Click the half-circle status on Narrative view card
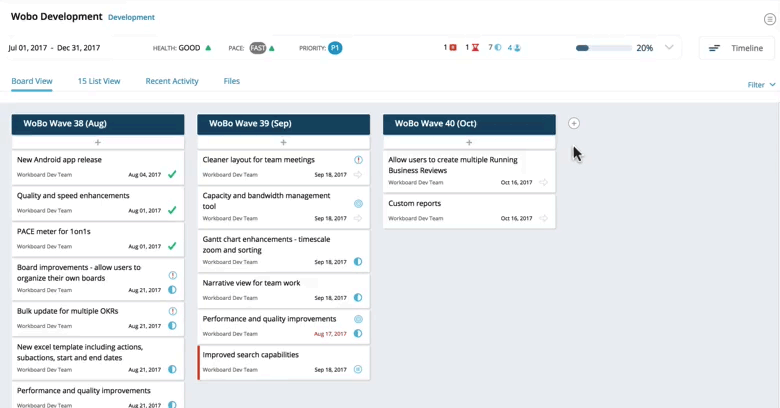 pos(358,298)
